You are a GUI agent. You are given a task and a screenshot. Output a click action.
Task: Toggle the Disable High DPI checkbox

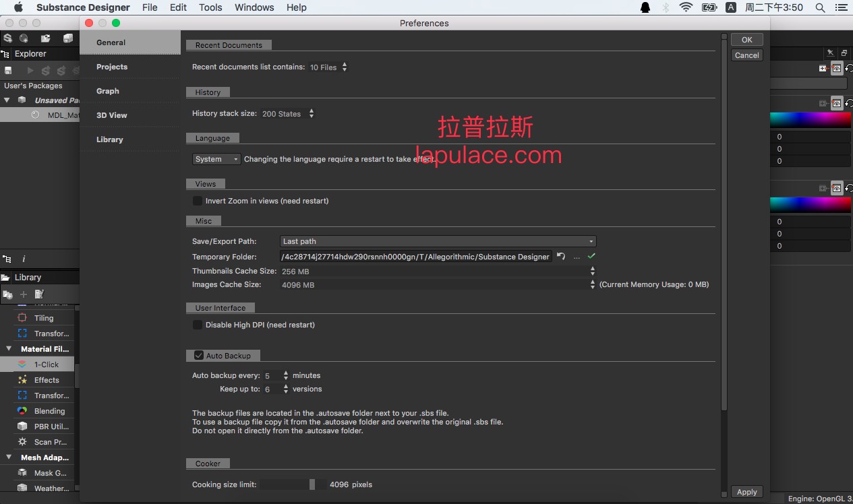(198, 325)
